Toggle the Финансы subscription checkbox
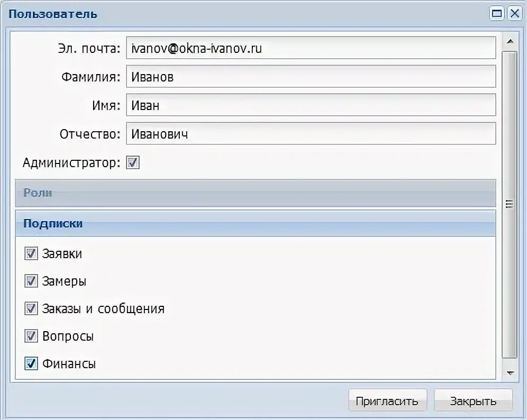Viewport: 527px width, 420px height. (31, 363)
